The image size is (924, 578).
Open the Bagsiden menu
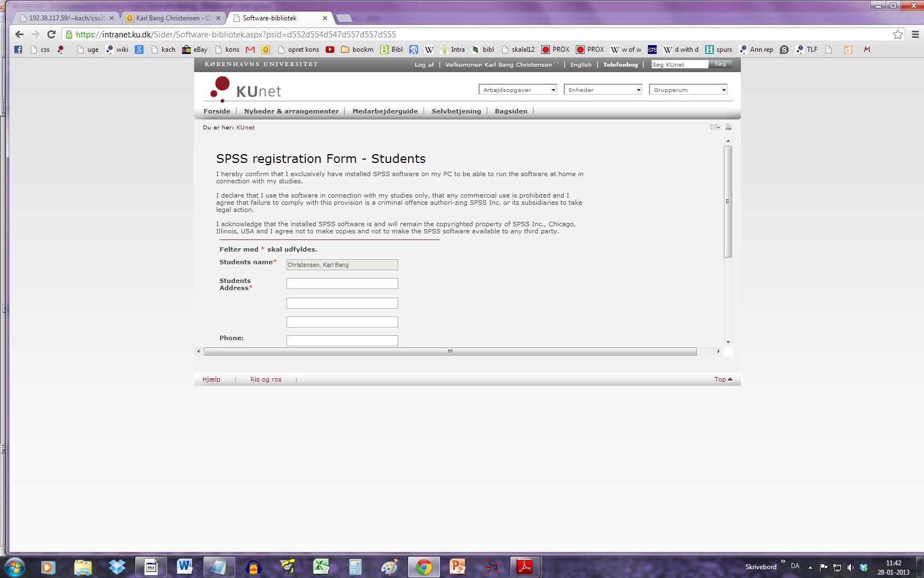tap(511, 111)
